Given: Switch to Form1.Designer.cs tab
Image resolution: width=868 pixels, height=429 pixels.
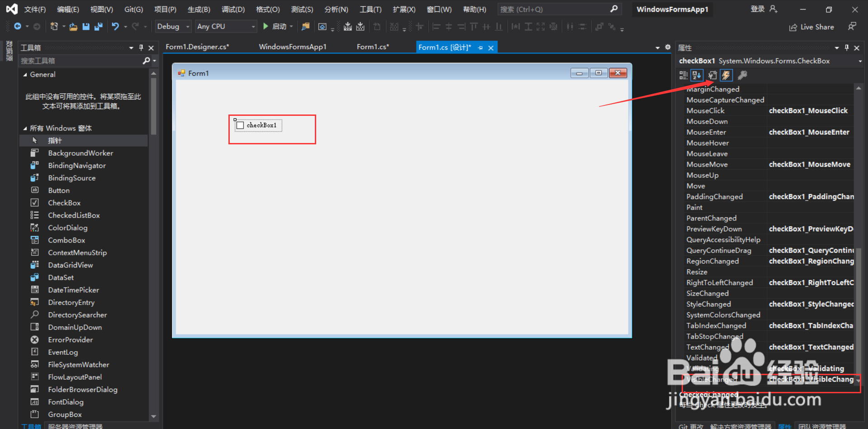Looking at the screenshot, I should (197, 47).
